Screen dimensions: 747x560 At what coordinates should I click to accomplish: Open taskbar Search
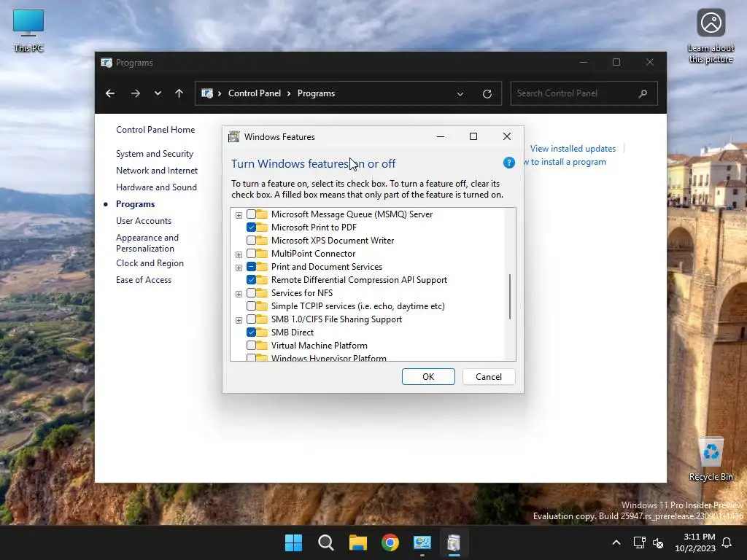coord(326,542)
